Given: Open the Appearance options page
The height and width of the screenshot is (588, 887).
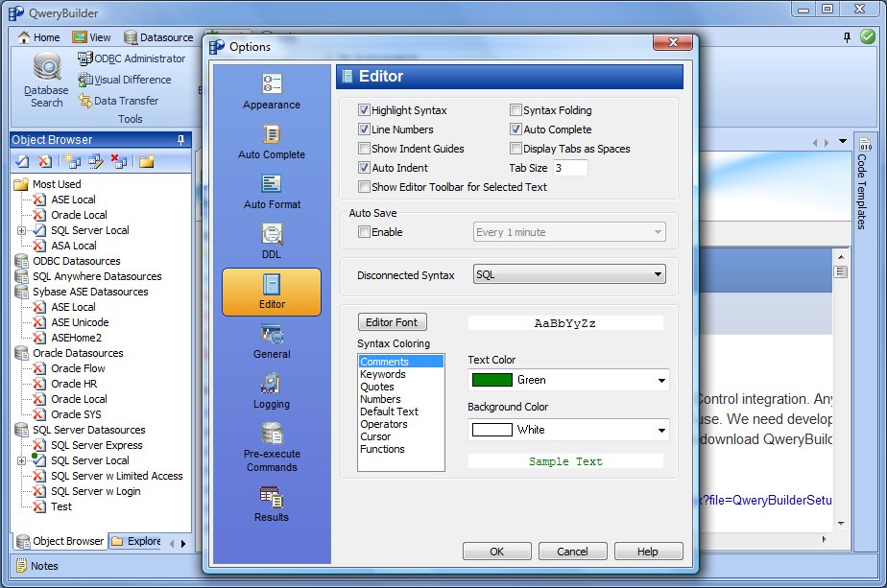Looking at the screenshot, I should point(272,92).
